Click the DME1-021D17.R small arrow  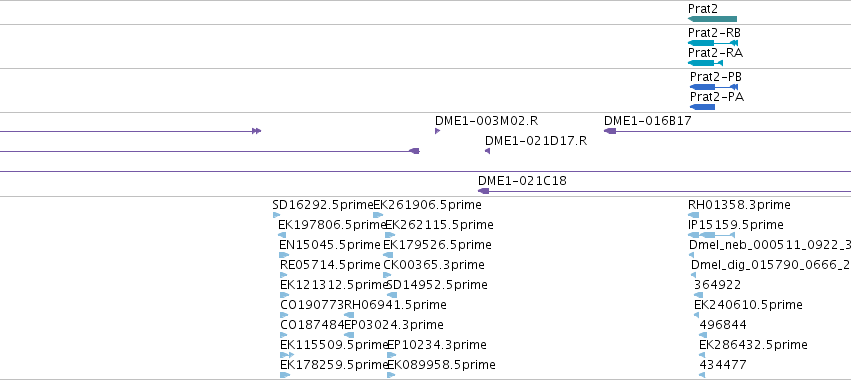pos(487,151)
